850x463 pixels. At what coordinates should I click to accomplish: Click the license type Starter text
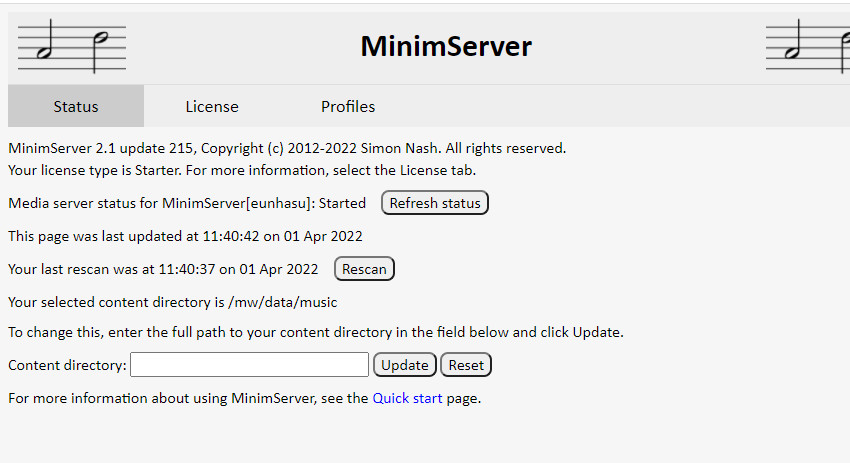(242, 170)
